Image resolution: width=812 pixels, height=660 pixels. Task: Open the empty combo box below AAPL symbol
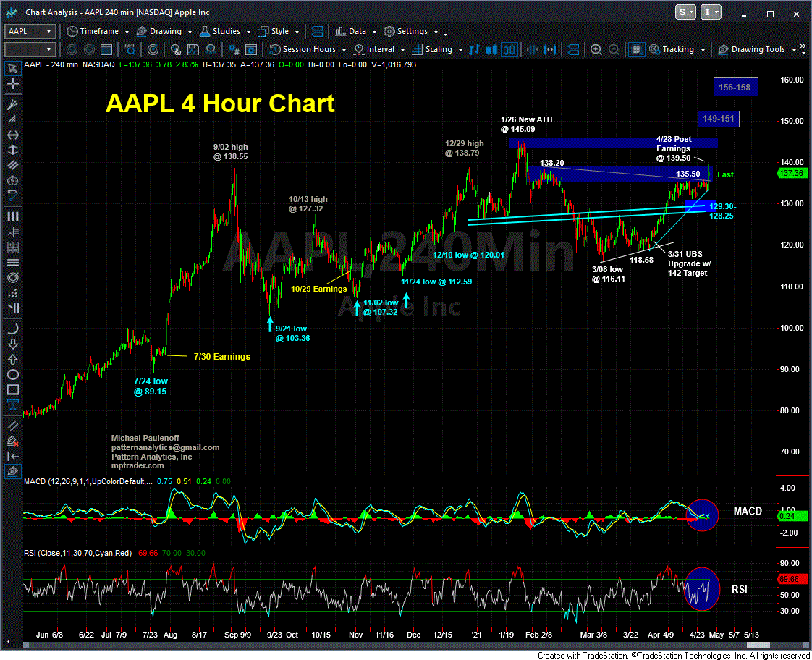(30, 50)
